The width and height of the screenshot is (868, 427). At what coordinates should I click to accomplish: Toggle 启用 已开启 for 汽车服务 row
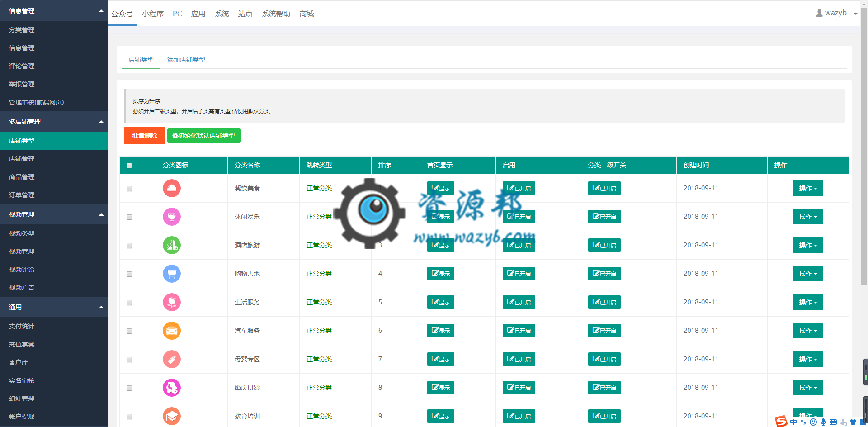point(519,331)
